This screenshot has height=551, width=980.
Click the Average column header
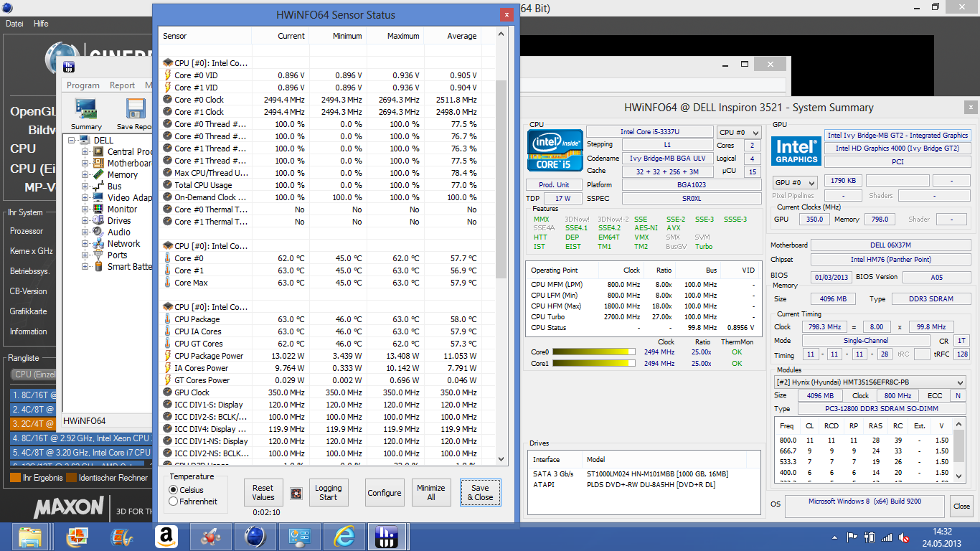[x=453, y=36]
